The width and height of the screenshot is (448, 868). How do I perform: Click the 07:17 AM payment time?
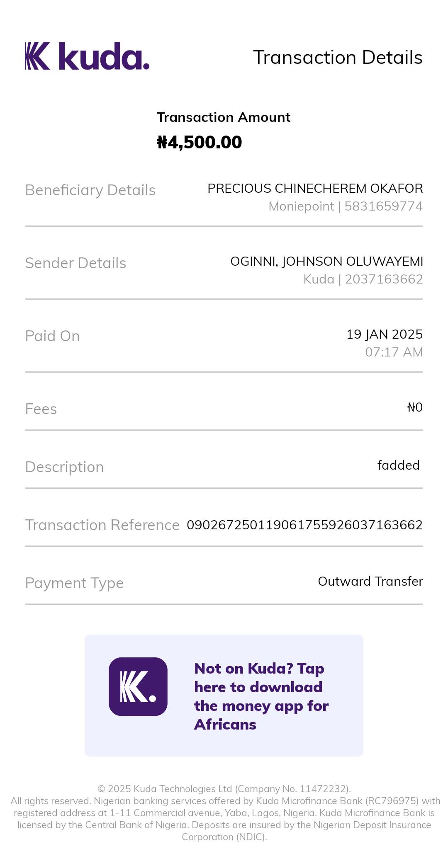click(x=394, y=352)
